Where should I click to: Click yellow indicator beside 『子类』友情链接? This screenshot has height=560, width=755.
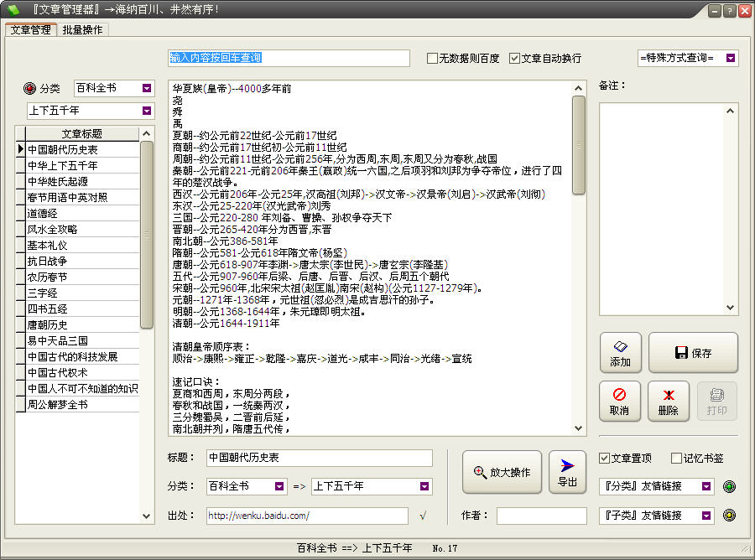pos(729,516)
